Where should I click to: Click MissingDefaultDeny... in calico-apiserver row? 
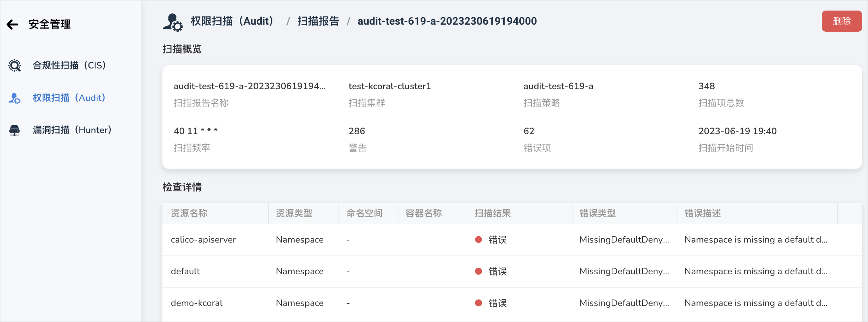coord(624,240)
